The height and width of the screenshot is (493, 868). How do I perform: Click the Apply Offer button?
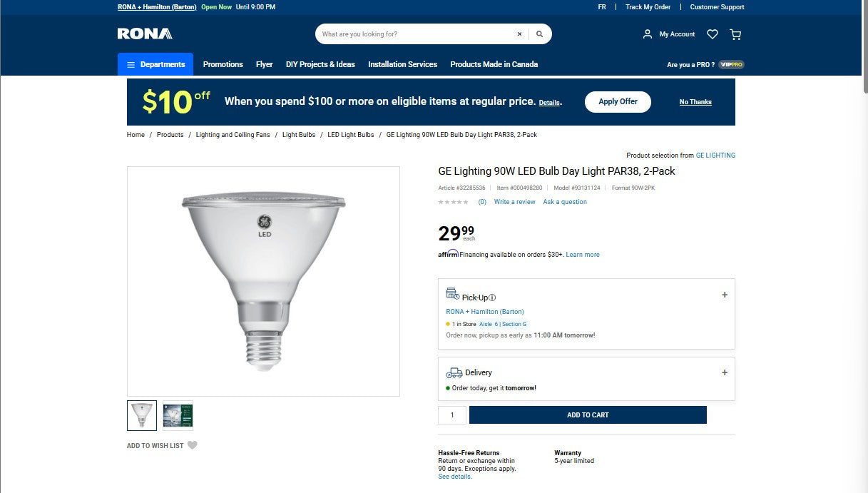(x=617, y=101)
